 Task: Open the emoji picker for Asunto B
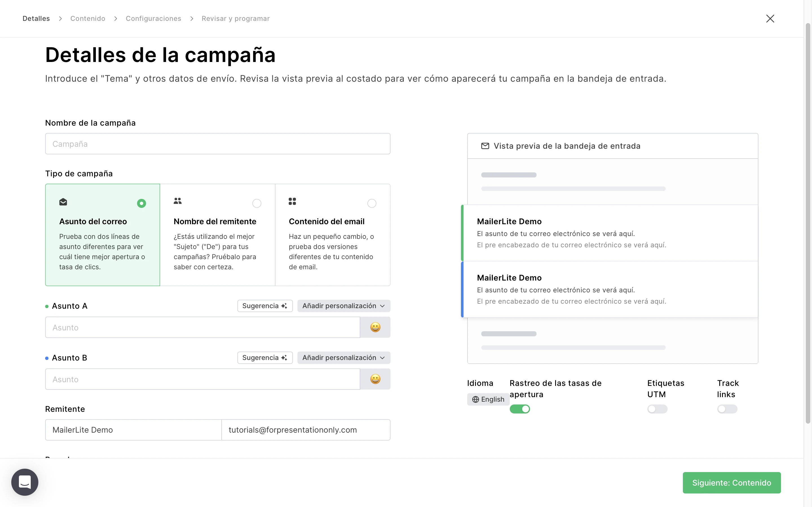tap(375, 379)
